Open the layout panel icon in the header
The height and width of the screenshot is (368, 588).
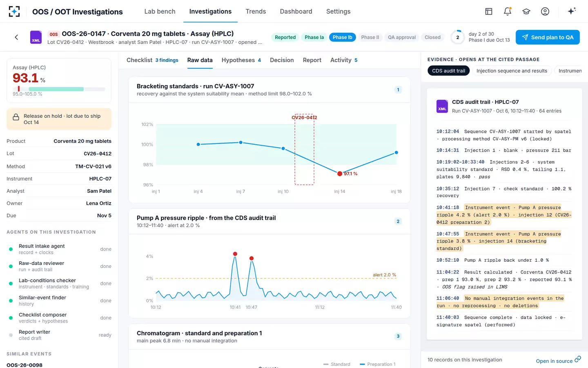point(489,11)
